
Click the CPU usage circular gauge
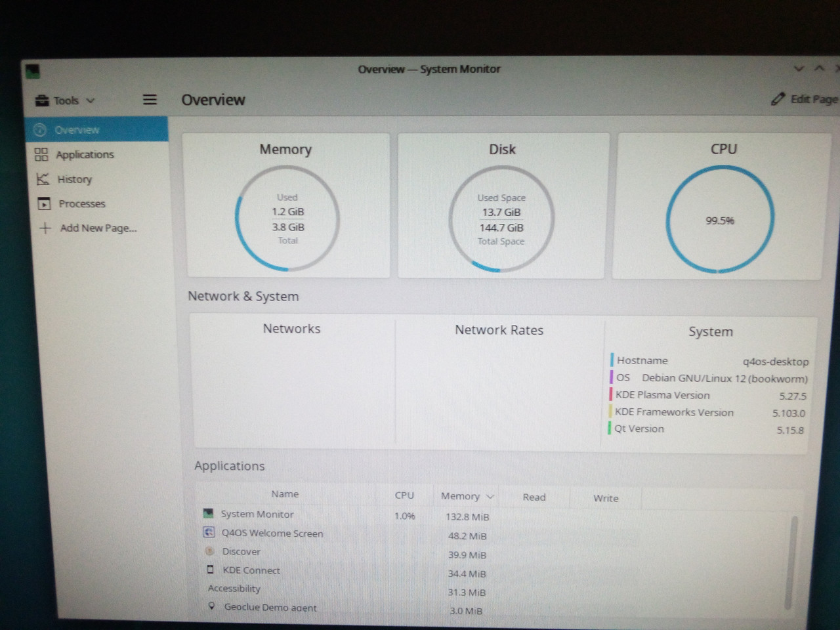(720, 220)
